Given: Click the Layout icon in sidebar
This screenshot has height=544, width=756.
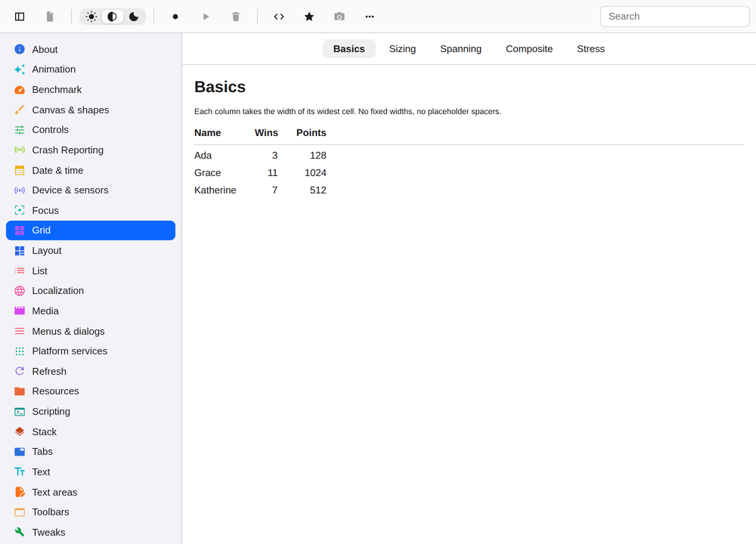Looking at the screenshot, I should (x=20, y=251).
